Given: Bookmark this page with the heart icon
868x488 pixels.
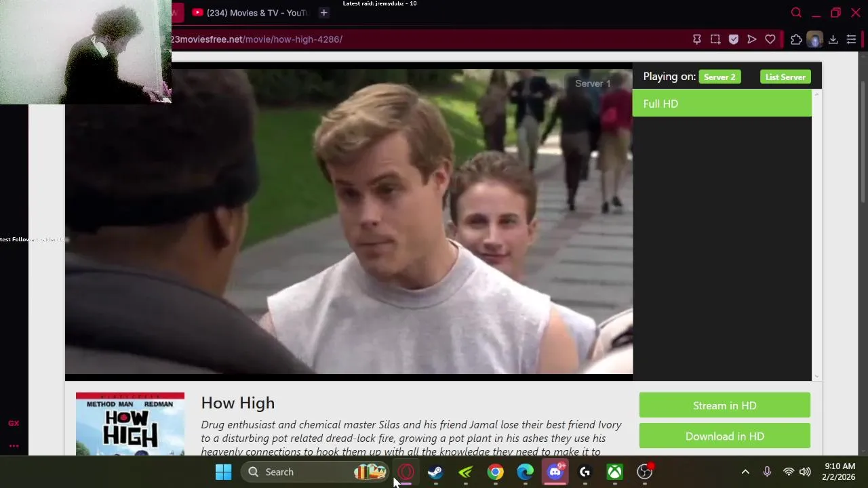Looking at the screenshot, I should [x=770, y=39].
